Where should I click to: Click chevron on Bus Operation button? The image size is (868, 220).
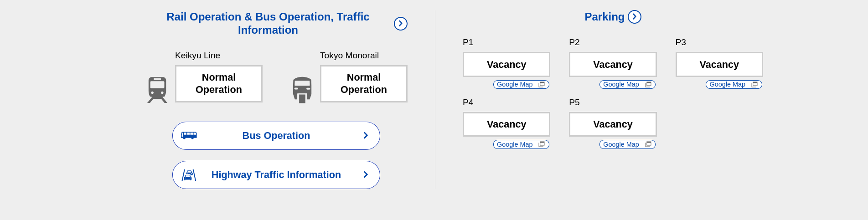[366, 135]
